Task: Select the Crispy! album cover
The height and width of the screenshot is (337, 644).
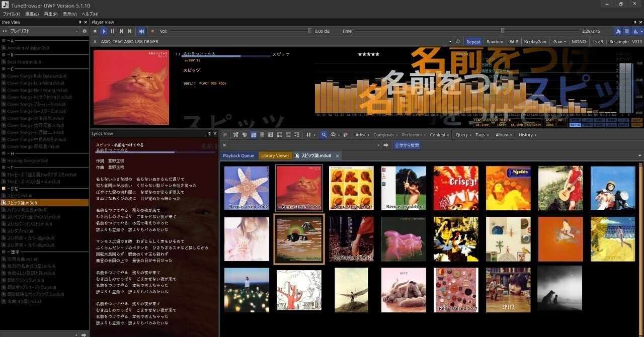Action: click(456, 188)
